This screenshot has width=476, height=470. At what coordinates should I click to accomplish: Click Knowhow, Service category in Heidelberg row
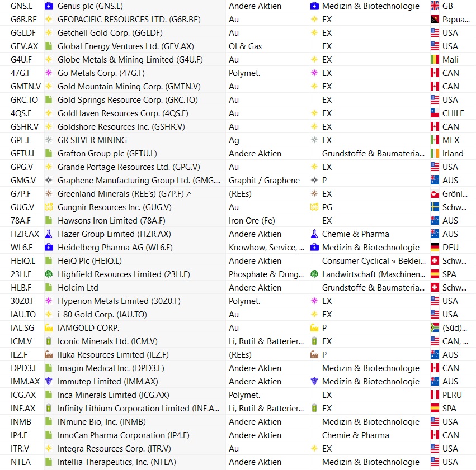click(x=266, y=248)
